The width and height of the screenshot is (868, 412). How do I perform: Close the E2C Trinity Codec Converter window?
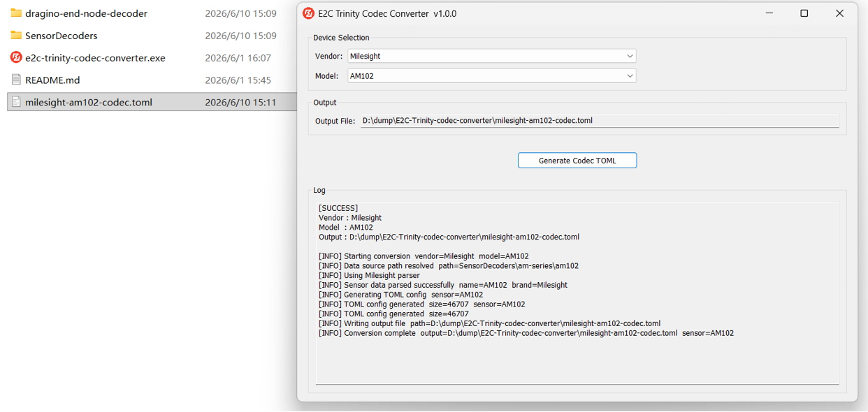pos(839,13)
